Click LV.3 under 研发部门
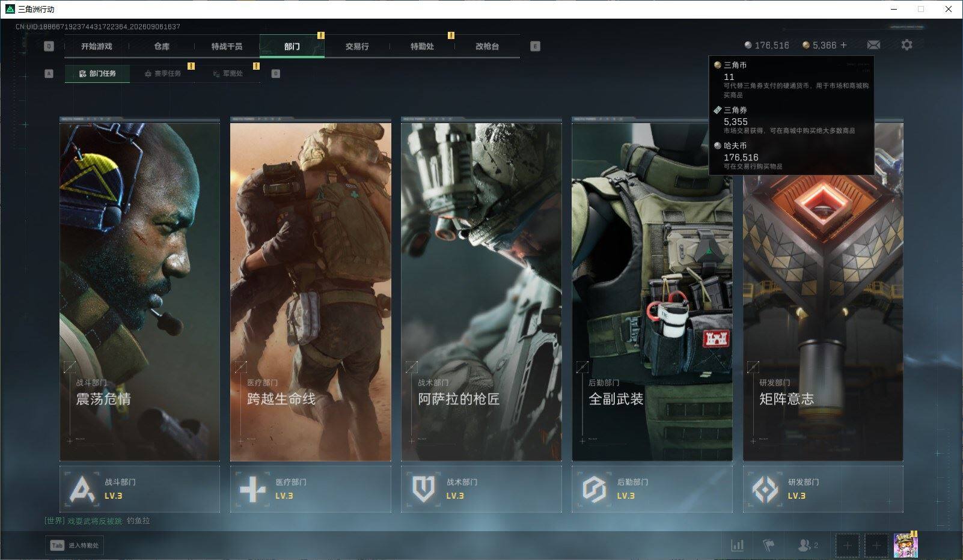This screenshot has width=963, height=560. coord(796,496)
